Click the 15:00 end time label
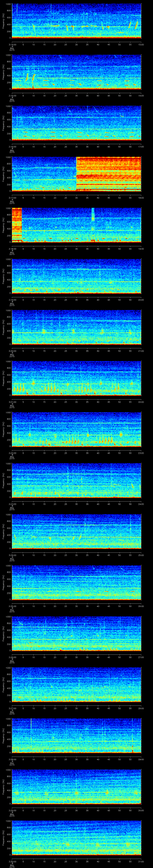This screenshot has height=868, width=153. click(141, 44)
